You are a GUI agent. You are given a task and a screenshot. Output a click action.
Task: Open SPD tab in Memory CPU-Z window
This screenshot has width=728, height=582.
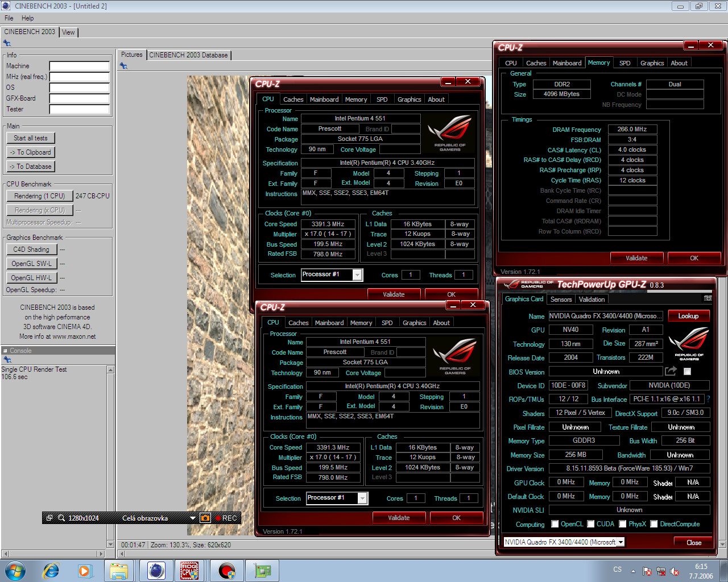point(624,63)
